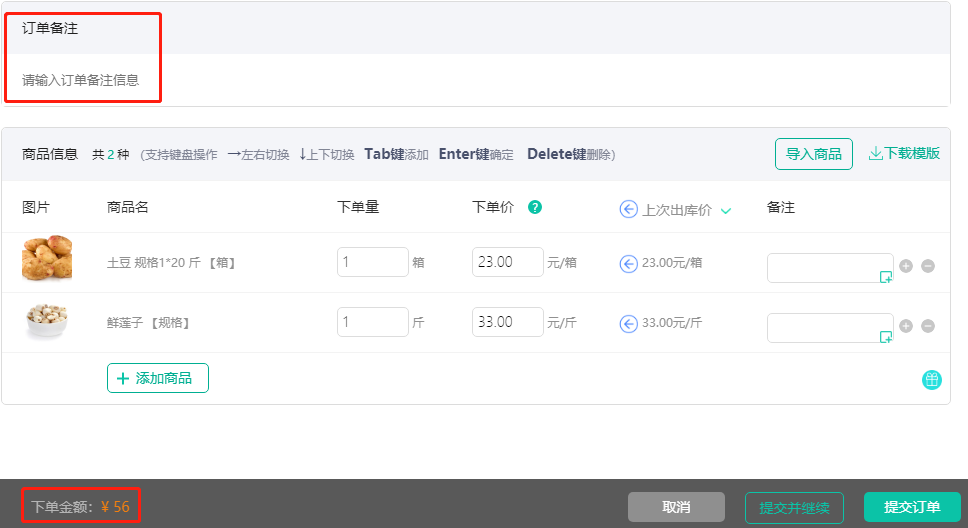
Task: Click the minus icon on 土豆 row
Action: click(928, 266)
